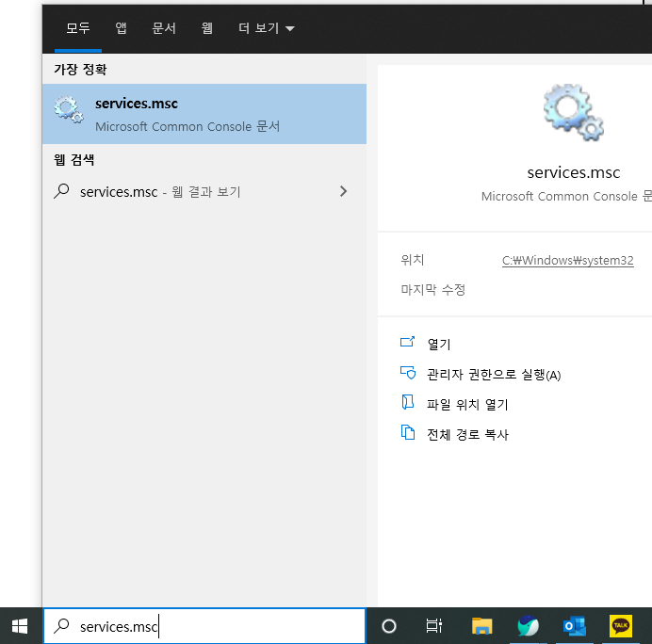This screenshot has width=652, height=644.
Task: Launch File Explorer from the taskbar
Action: 481,626
